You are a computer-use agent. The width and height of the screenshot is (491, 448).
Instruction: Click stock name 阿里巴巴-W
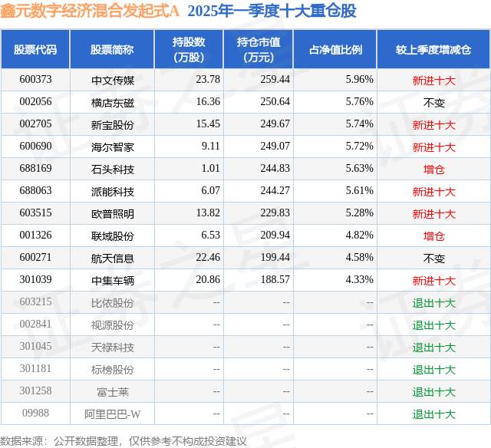point(113,414)
